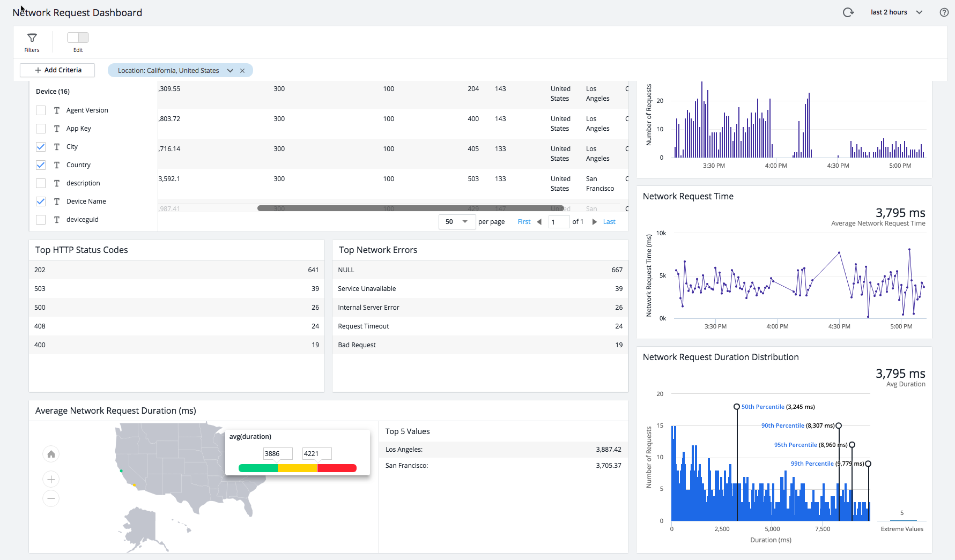Open the Filters funnel icon

pos(32,38)
